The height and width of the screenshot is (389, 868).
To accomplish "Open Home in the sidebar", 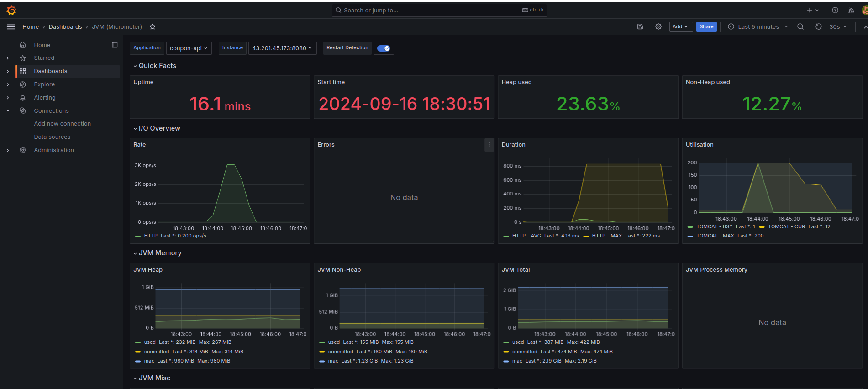I will pos(42,45).
